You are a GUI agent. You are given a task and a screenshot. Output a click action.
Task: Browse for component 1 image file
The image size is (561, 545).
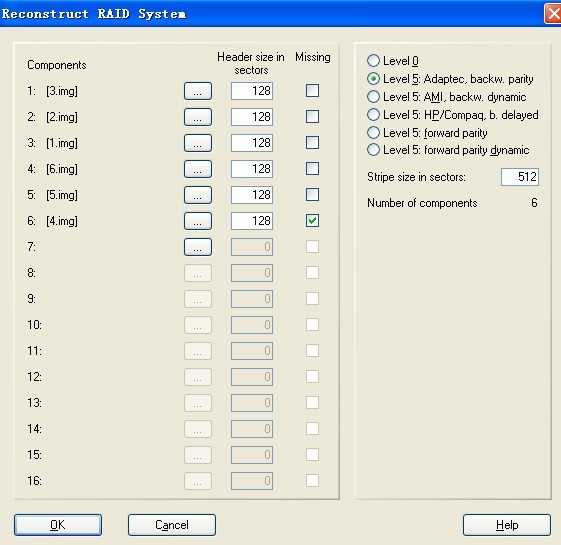(198, 91)
